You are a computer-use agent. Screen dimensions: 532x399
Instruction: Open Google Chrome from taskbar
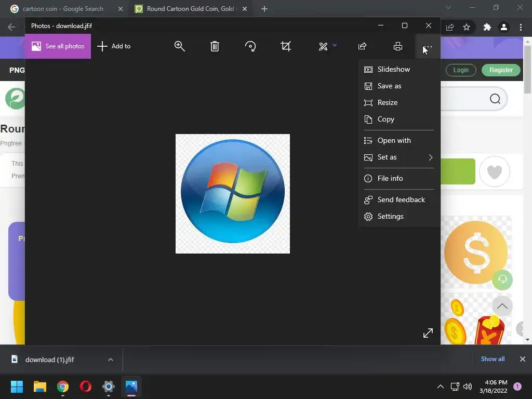(x=63, y=387)
